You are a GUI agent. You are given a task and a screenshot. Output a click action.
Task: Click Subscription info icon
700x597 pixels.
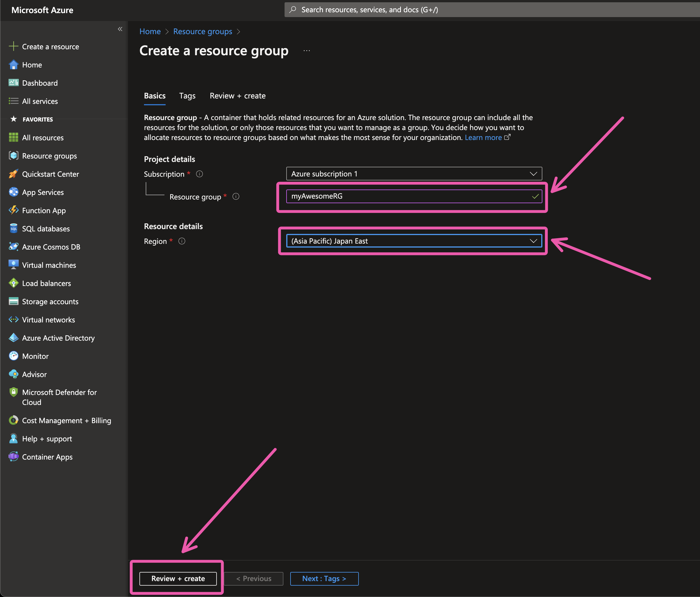[199, 174]
